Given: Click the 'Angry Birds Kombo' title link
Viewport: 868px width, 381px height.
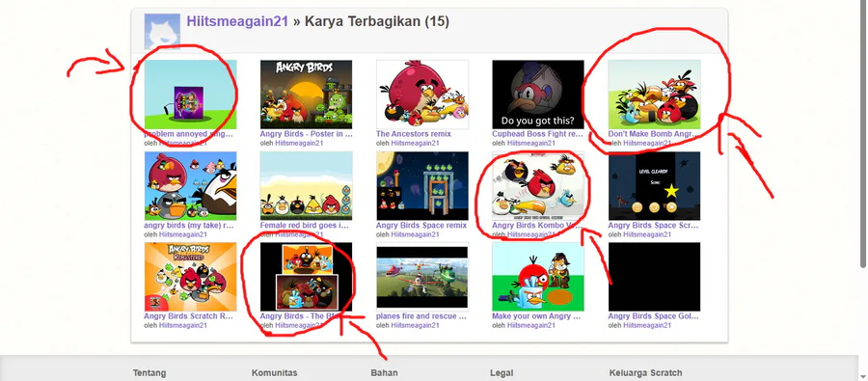Looking at the screenshot, I should (x=537, y=226).
